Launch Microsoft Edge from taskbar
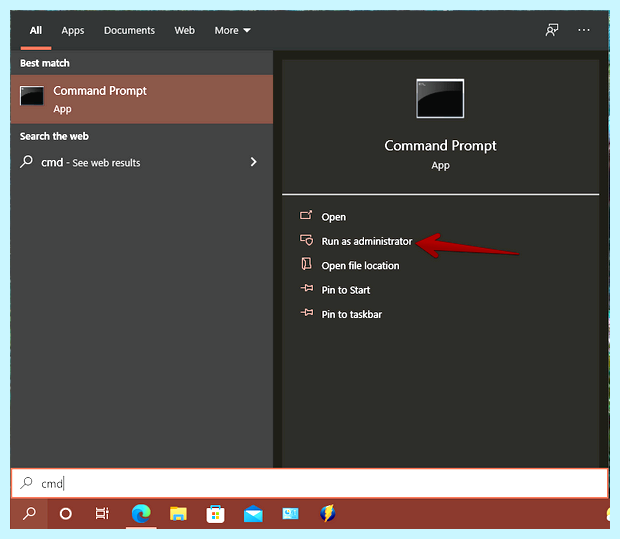 (141, 514)
